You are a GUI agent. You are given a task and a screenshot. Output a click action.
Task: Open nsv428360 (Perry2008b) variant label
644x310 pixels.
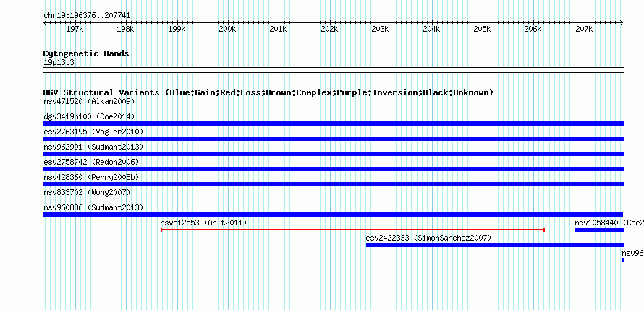click(x=91, y=177)
